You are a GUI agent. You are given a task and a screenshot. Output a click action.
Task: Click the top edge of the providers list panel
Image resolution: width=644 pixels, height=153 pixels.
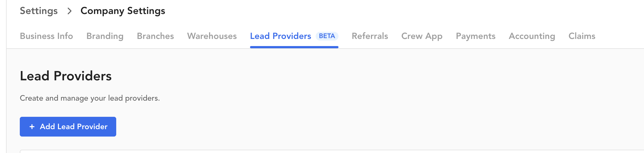coord(330,151)
